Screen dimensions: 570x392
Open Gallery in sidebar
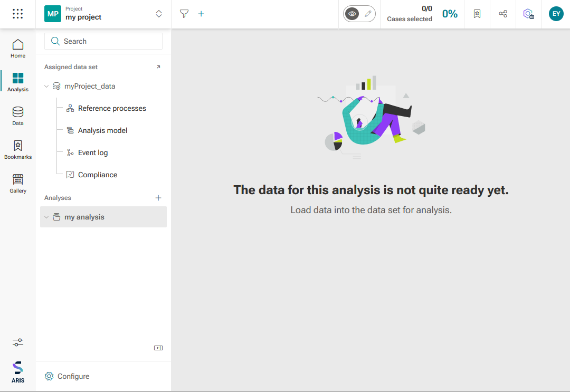[18, 184]
